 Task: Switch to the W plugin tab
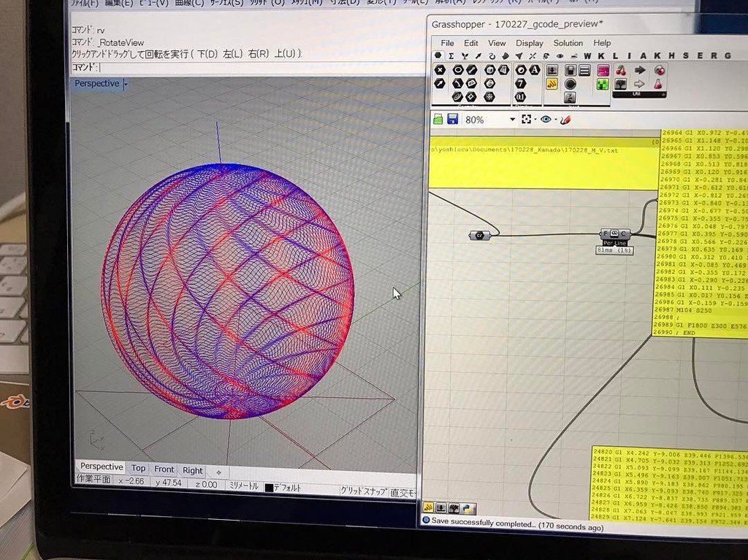pos(587,55)
